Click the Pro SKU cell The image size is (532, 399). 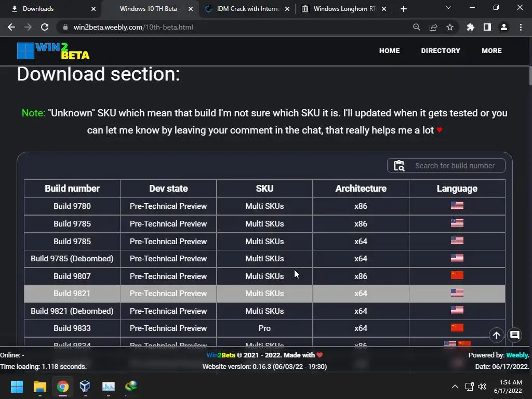click(x=264, y=328)
